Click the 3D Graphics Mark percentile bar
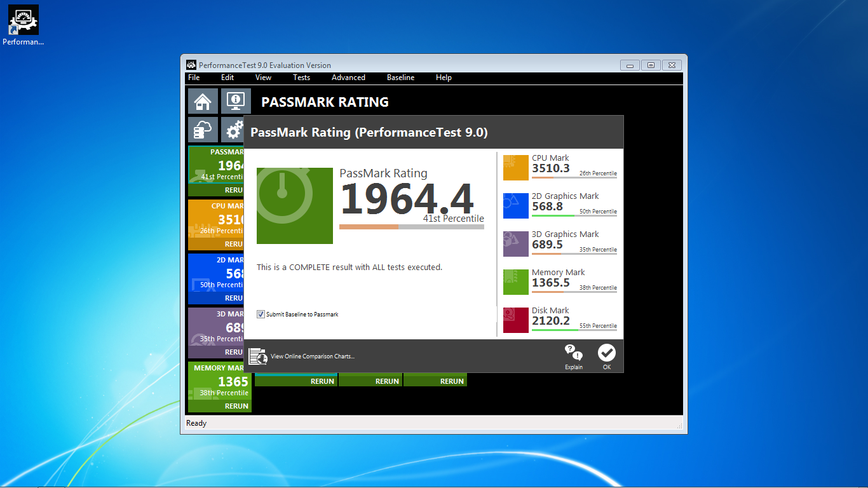This screenshot has height=488, width=868. [x=574, y=254]
